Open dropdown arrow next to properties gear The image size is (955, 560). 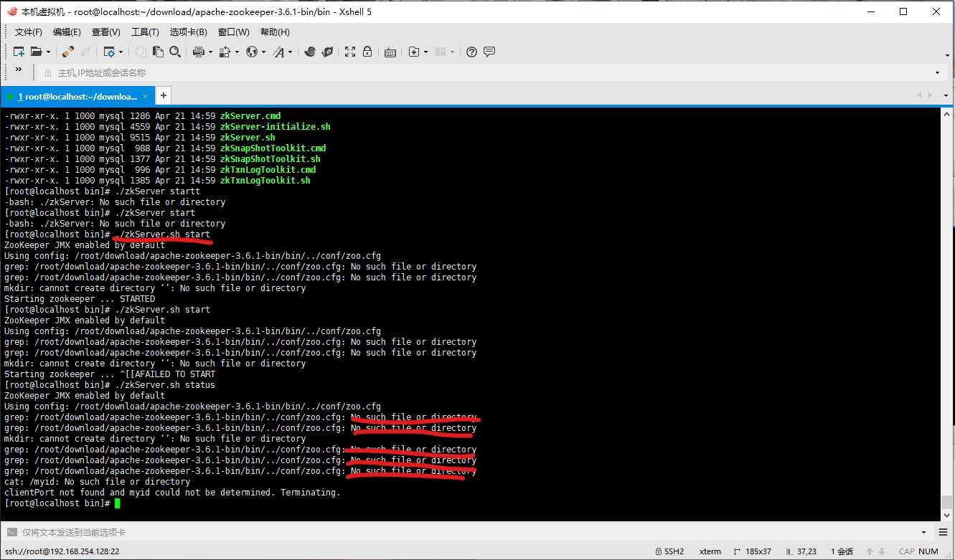(122, 52)
